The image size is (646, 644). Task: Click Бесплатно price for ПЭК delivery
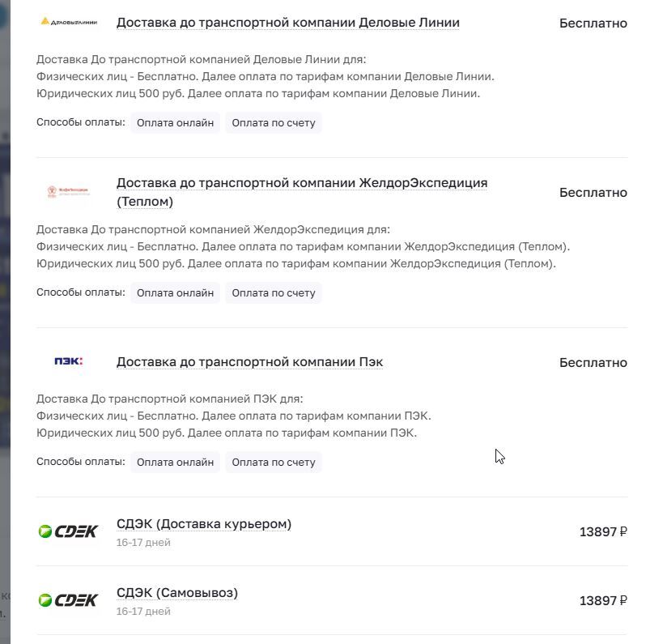point(593,363)
